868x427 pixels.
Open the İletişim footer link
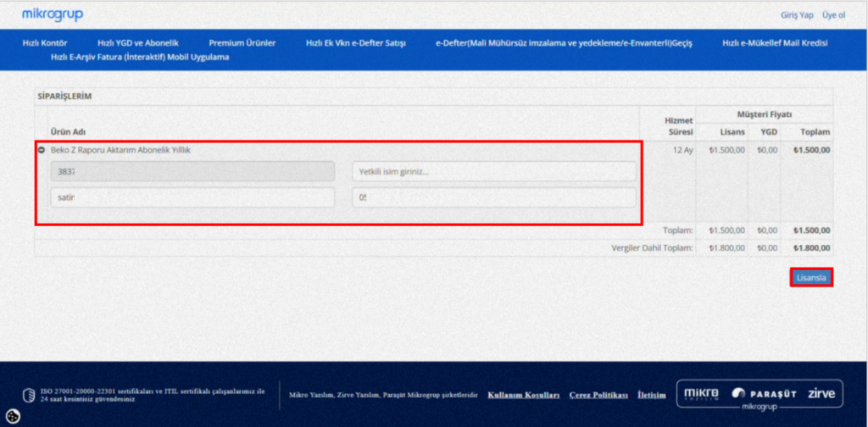652,395
